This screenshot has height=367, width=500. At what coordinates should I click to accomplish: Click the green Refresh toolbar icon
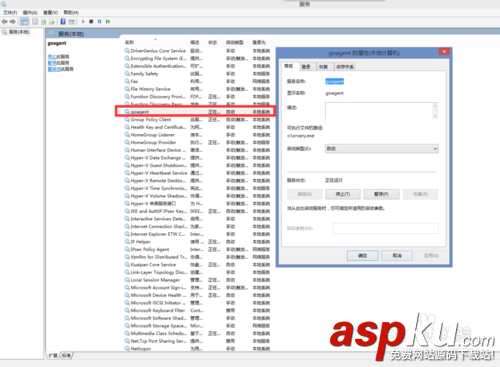click(44, 22)
